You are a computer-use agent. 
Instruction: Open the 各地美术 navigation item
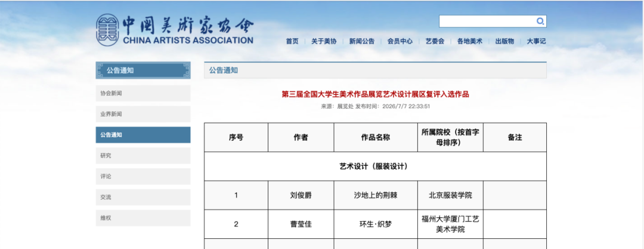pos(470,41)
